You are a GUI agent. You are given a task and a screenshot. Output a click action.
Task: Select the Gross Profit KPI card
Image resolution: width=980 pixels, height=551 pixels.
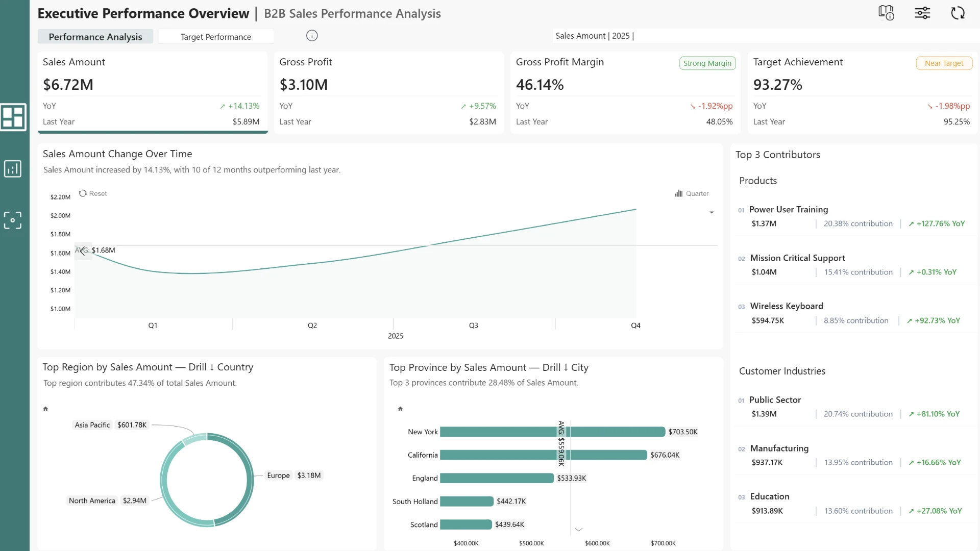point(389,92)
